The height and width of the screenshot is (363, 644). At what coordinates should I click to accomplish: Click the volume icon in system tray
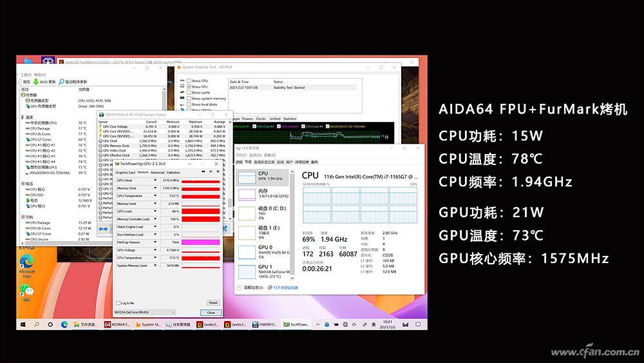[354, 324]
